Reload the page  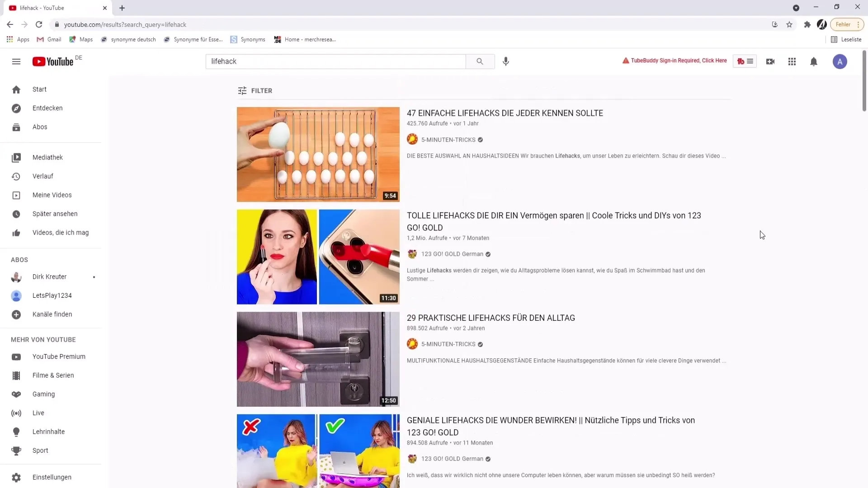[x=39, y=24]
